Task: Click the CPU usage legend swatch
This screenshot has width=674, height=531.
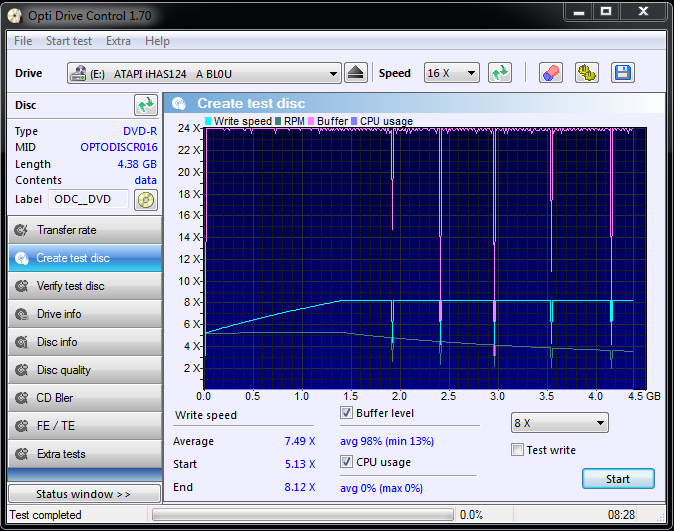Action: click(354, 121)
